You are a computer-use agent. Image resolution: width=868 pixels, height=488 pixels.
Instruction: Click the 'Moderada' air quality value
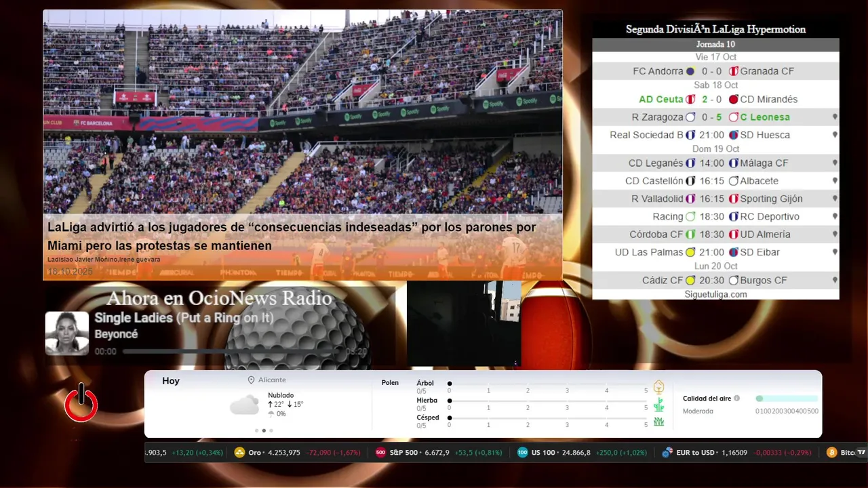click(x=698, y=411)
